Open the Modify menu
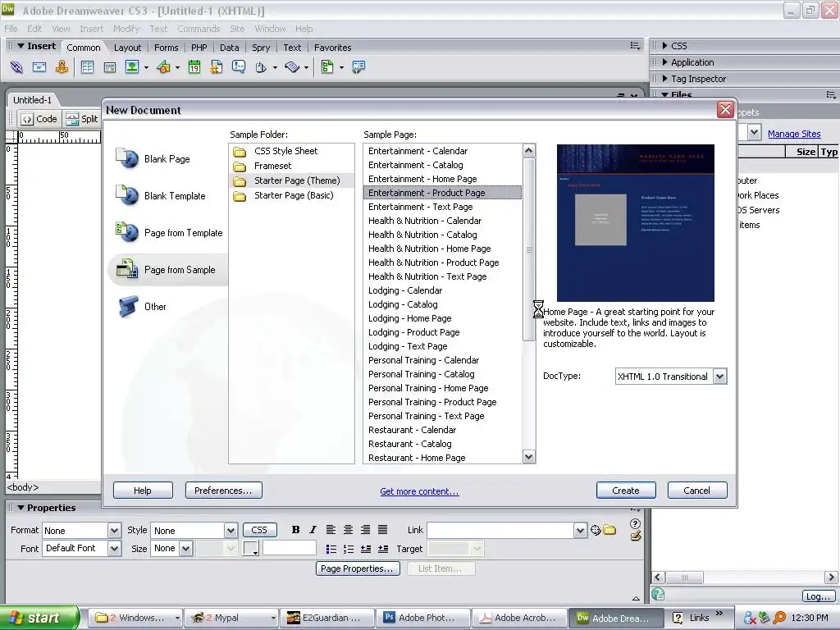840x630 pixels. pos(126,29)
